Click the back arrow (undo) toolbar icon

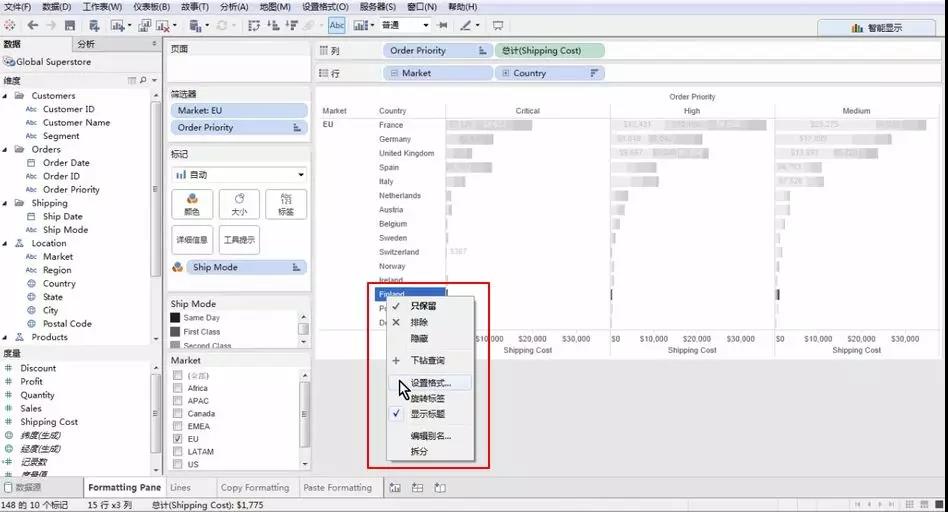coord(32,25)
